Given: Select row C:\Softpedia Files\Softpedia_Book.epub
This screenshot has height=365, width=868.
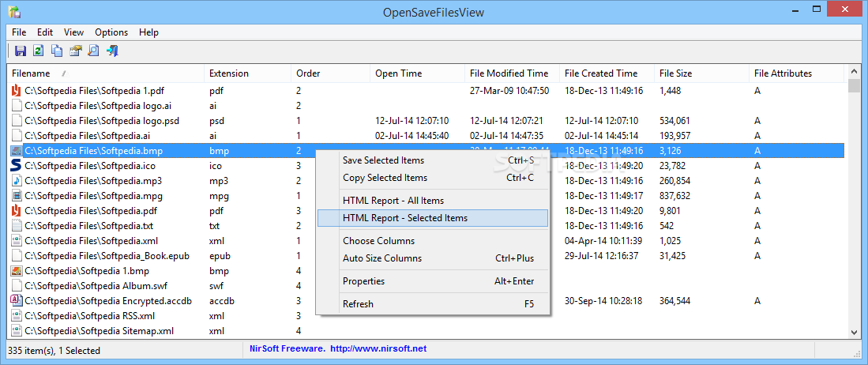Looking at the screenshot, I should pyautogui.click(x=426, y=256).
